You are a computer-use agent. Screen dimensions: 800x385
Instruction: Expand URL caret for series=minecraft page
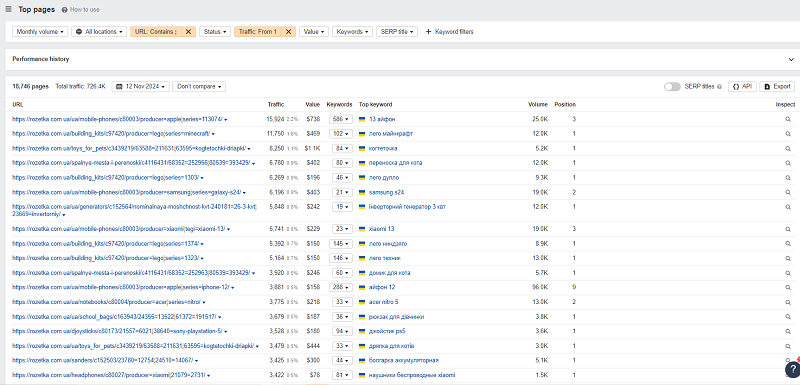213,134
